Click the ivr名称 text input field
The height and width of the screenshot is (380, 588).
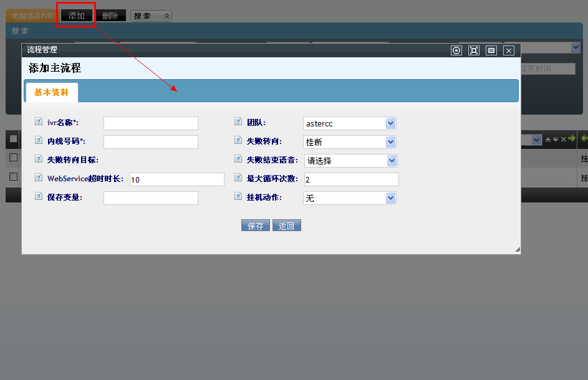click(150, 123)
